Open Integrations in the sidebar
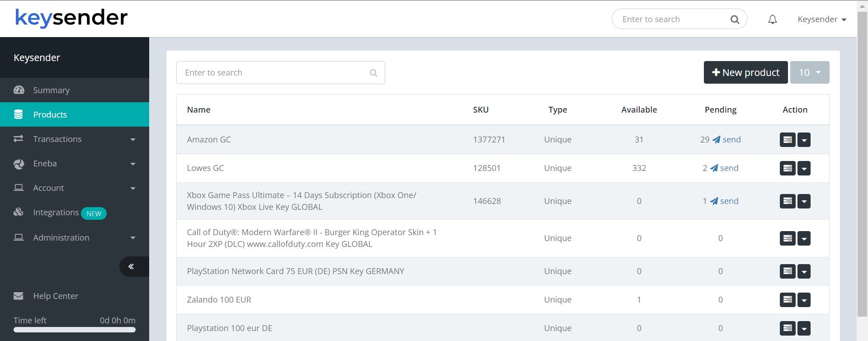 click(x=56, y=213)
